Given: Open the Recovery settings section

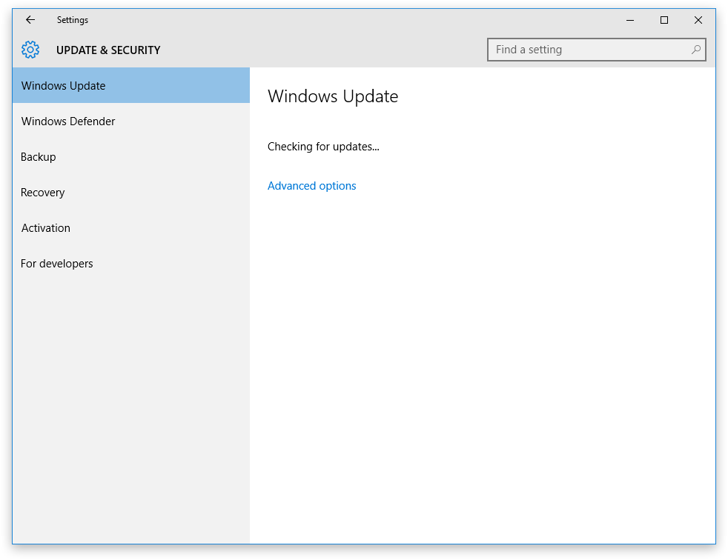Looking at the screenshot, I should click(42, 192).
